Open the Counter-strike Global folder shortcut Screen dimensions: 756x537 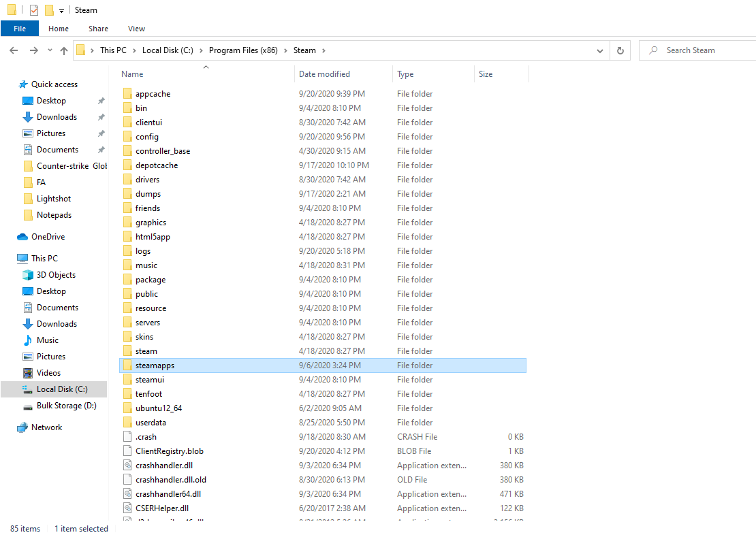[72, 166]
